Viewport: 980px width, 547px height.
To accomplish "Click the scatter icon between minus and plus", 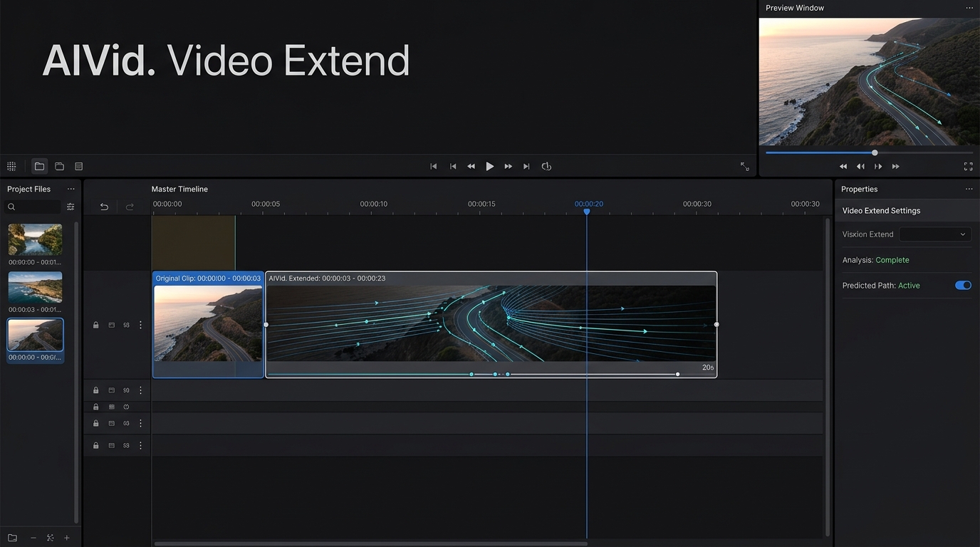I will [50, 538].
